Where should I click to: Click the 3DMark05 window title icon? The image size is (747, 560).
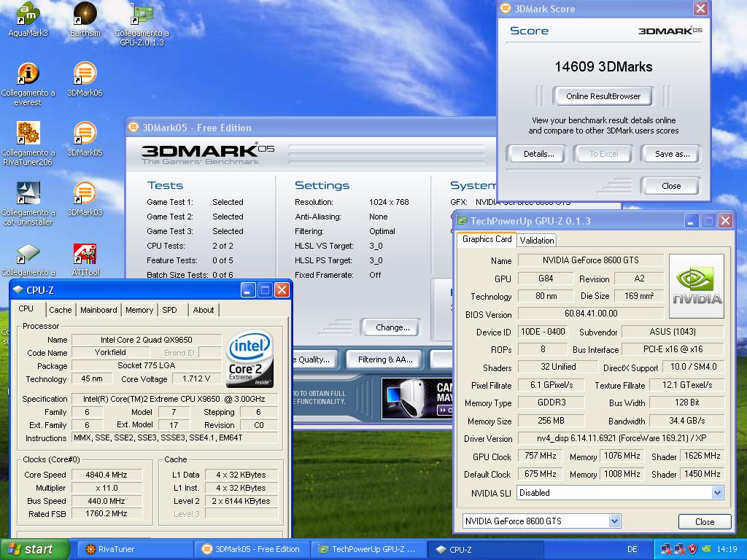(133, 127)
